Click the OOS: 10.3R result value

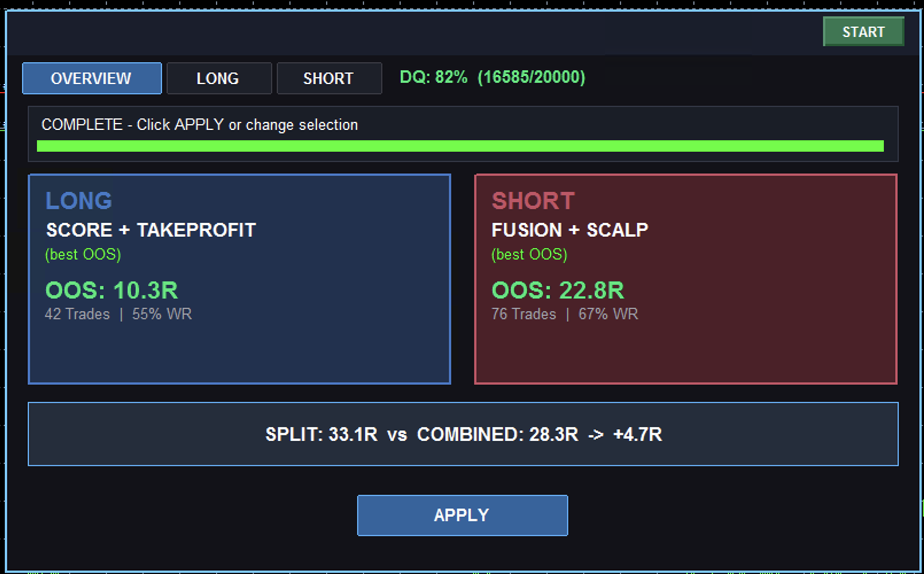(112, 290)
